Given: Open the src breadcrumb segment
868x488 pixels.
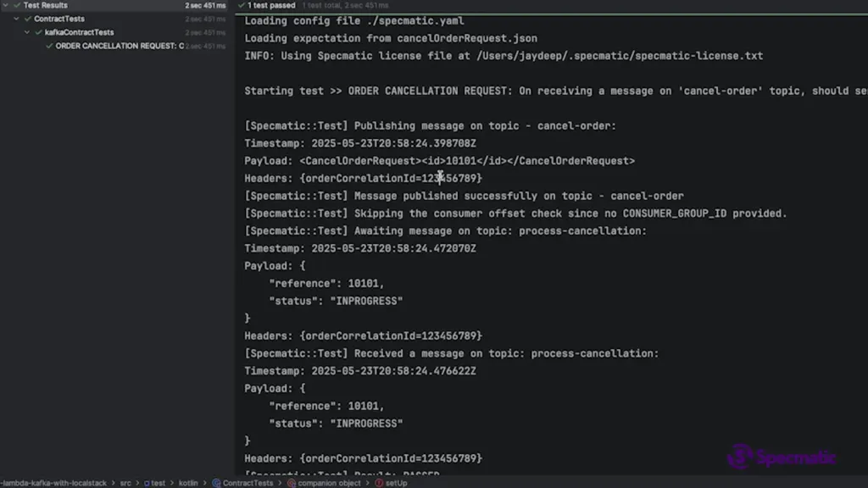Looking at the screenshot, I should tap(125, 483).
